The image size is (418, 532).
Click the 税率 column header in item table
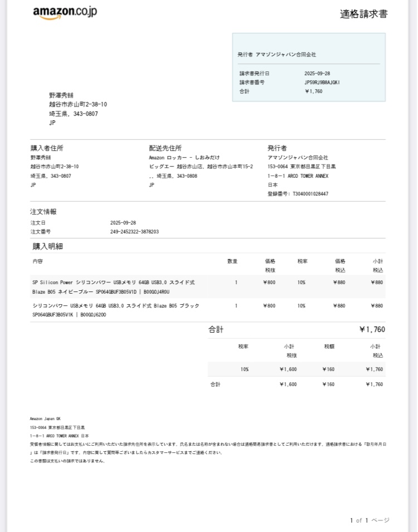tap(303, 261)
